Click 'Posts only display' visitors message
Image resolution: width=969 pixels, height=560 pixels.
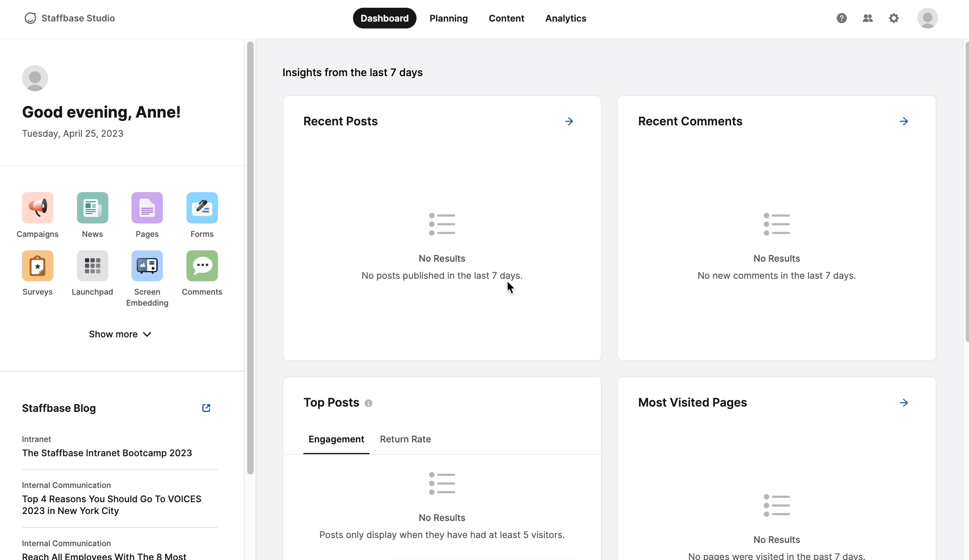point(442,535)
